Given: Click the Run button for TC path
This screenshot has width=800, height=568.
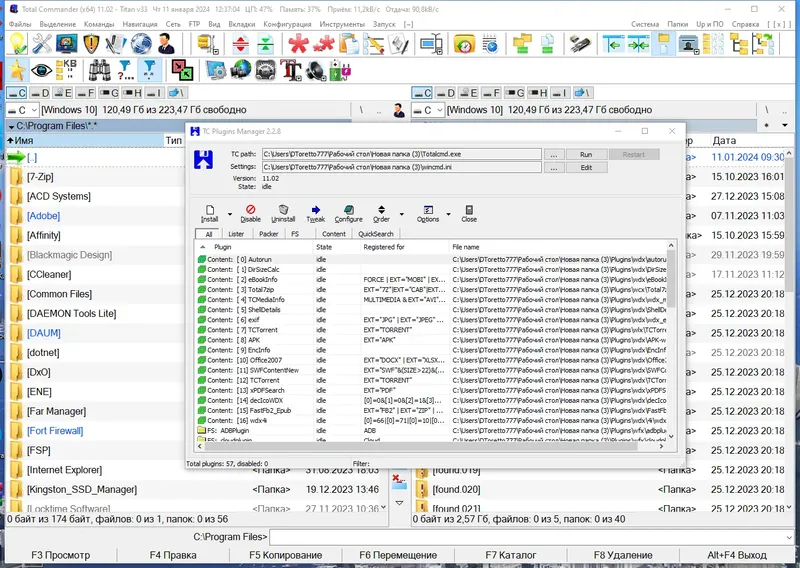Looking at the screenshot, I should pos(586,154).
